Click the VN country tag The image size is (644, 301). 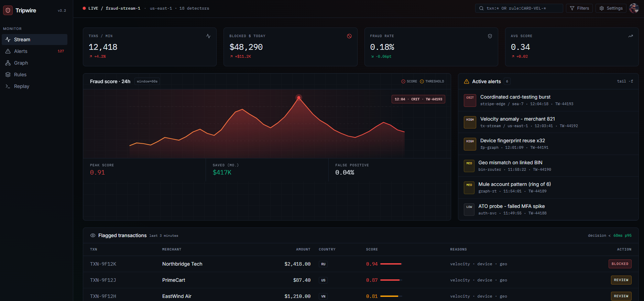click(323, 296)
